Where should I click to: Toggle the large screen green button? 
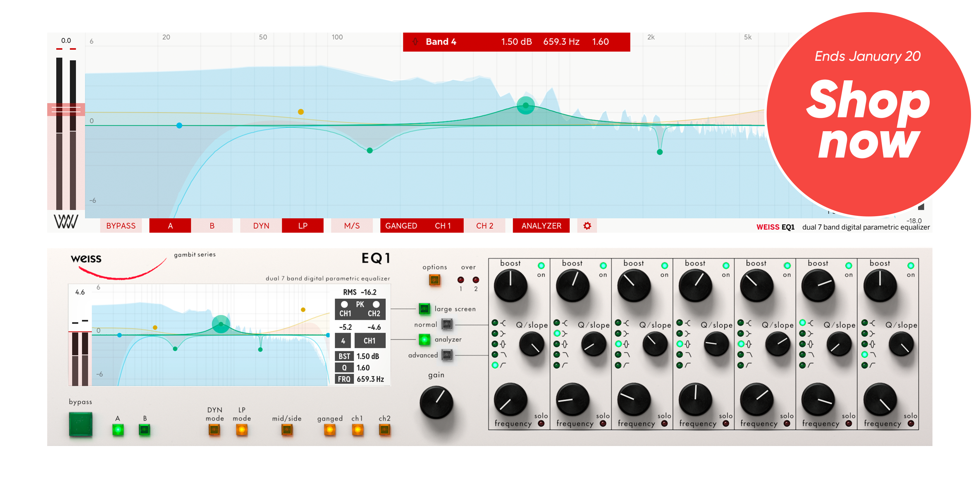pos(424,309)
